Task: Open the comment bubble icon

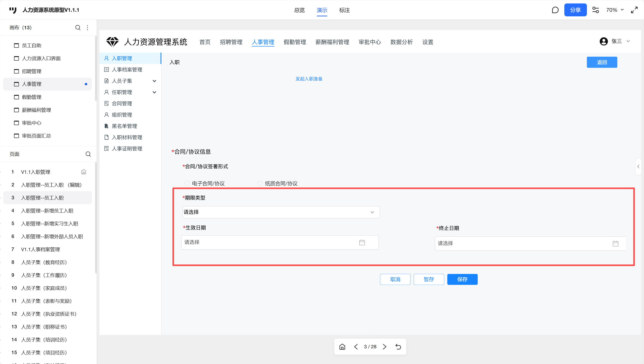Action: [555, 10]
